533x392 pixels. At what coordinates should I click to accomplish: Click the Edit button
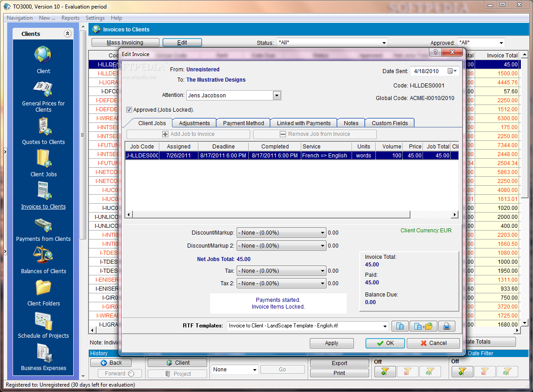[x=182, y=43]
